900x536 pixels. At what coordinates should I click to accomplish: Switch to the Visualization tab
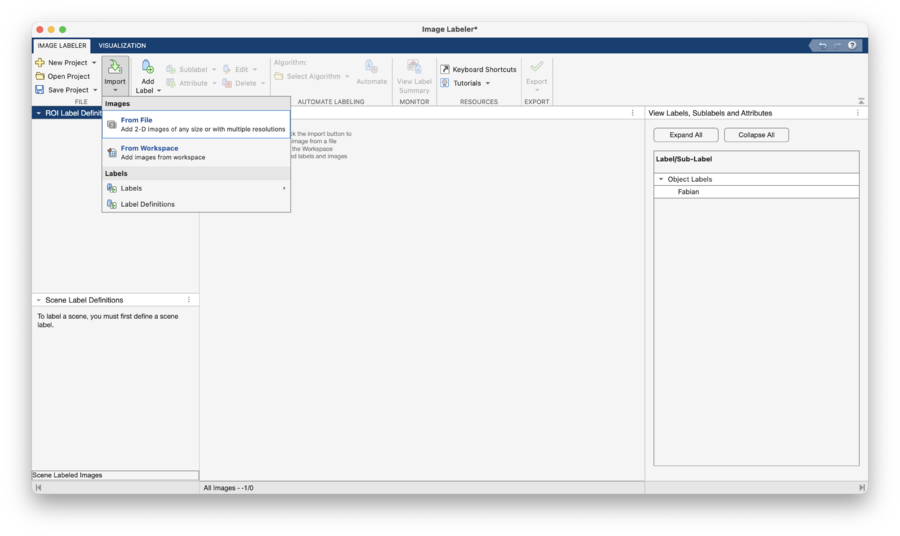(x=122, y=45)
